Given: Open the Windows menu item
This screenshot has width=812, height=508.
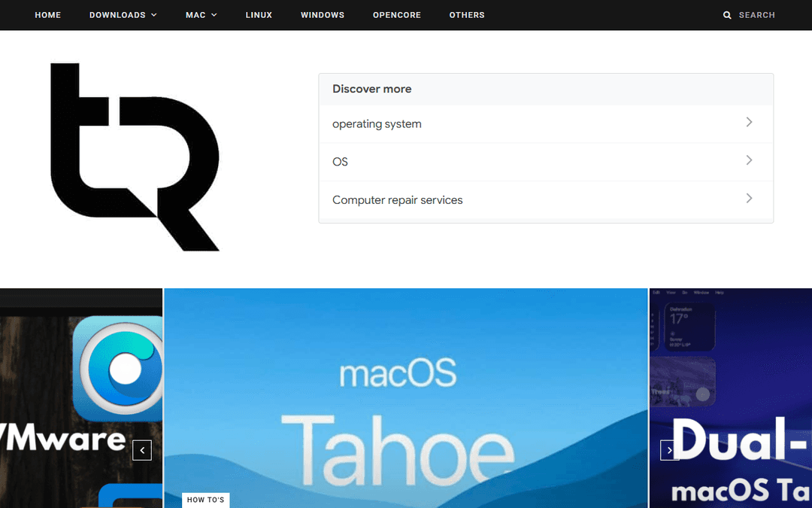Looking at the screenshot, I should pyautogui.click(x=323, y=15).
